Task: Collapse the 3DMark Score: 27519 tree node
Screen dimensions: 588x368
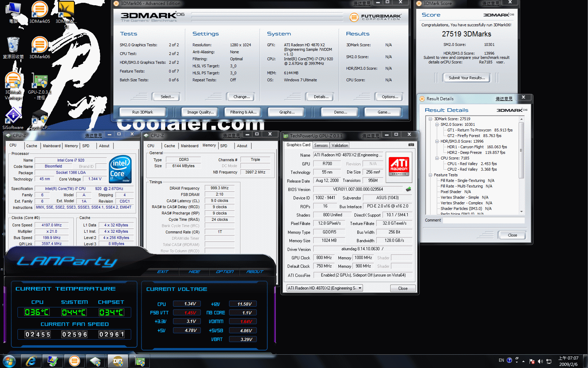Action: click(430, 119)
